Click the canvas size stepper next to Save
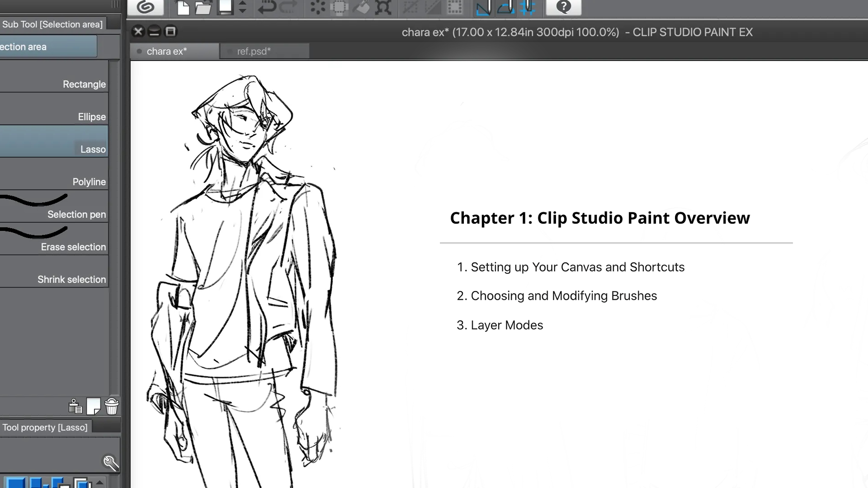Viewport: 868px width, 488px height. point(243,7)
